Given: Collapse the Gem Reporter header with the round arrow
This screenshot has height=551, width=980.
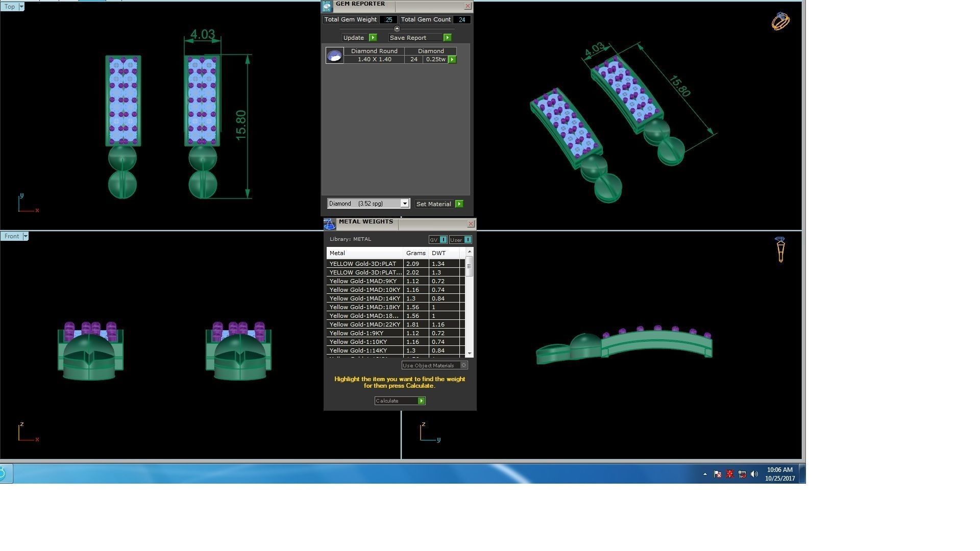Looking at the screenshot, I should click(397, 29).
